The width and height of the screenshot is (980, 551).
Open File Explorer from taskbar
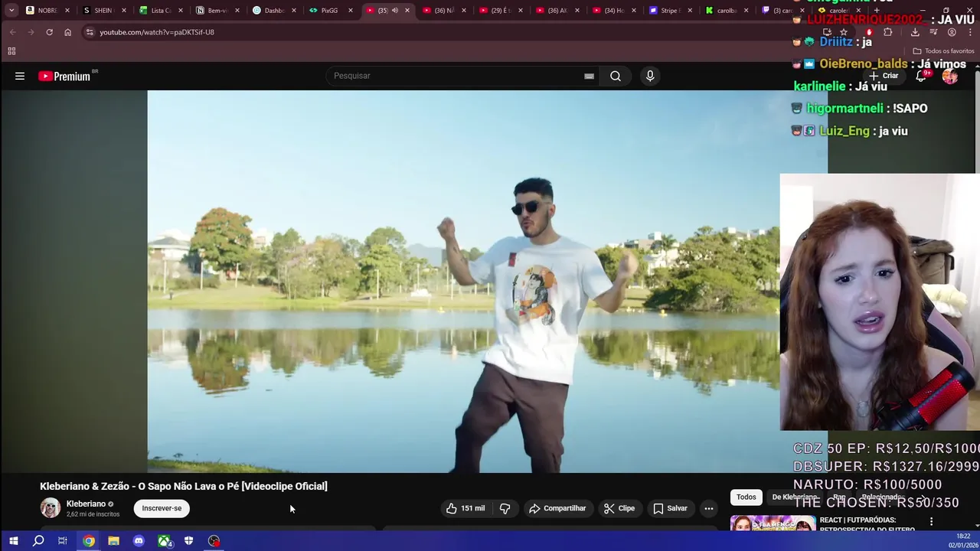point(113,541)
